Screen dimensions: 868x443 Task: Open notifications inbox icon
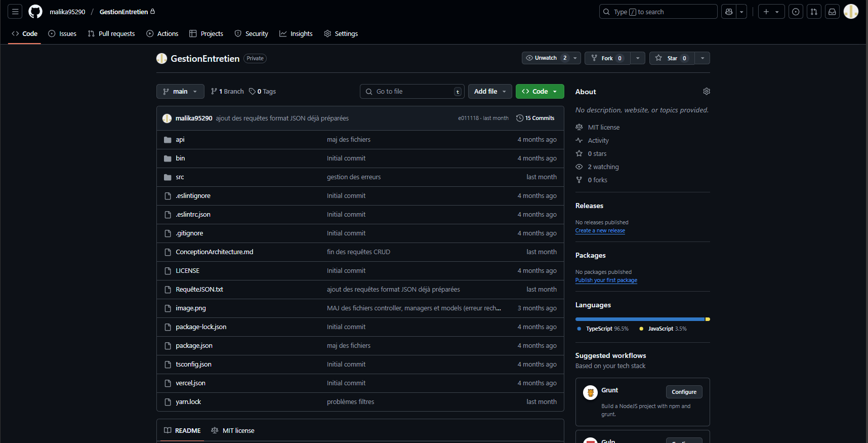coord(832,12)
